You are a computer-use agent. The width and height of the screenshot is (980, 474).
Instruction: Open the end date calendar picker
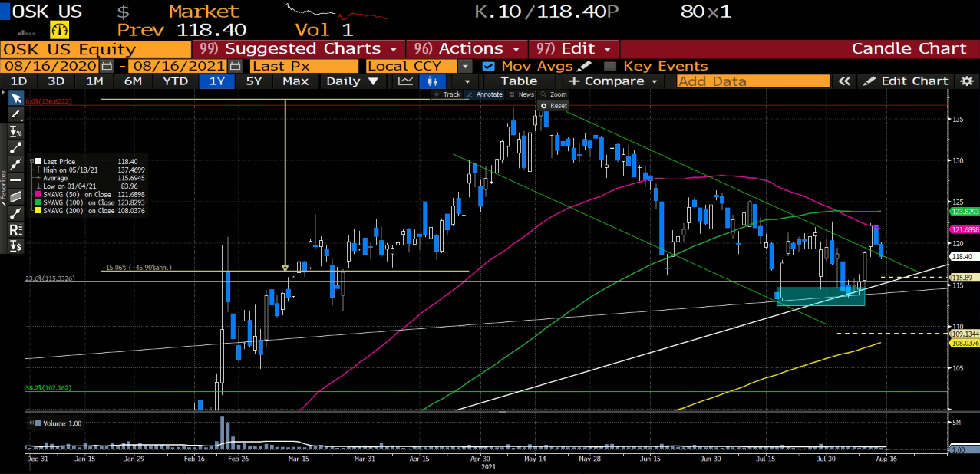236,66
